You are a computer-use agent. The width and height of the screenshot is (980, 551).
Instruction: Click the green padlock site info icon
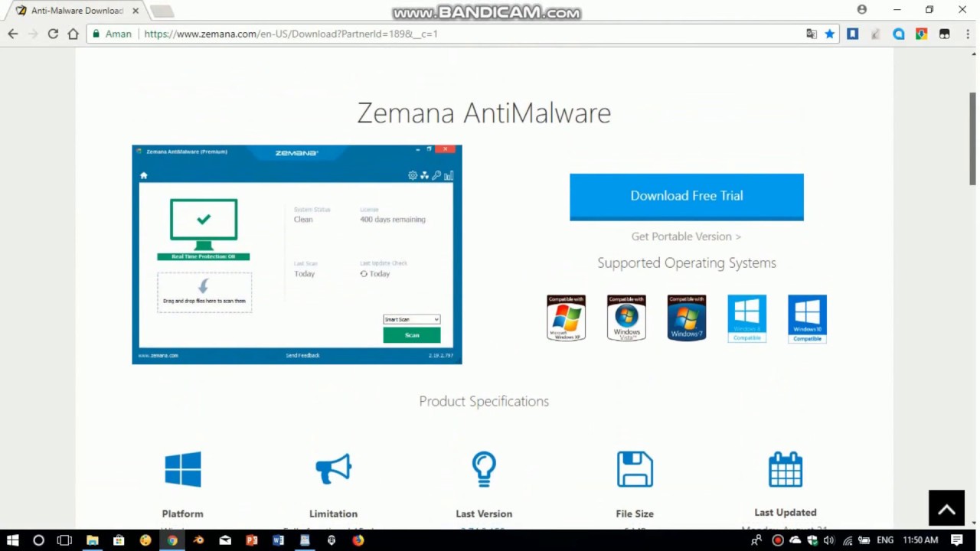(96, 34)
